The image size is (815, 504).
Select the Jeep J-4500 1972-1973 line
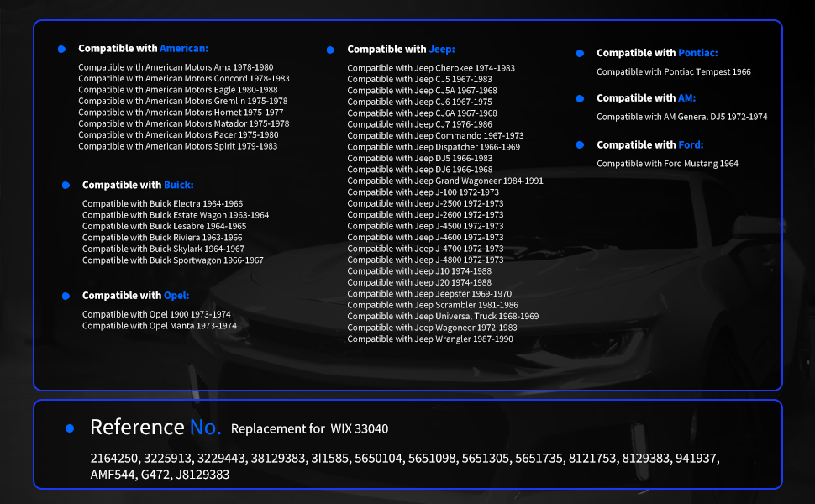tap(425, 226)
